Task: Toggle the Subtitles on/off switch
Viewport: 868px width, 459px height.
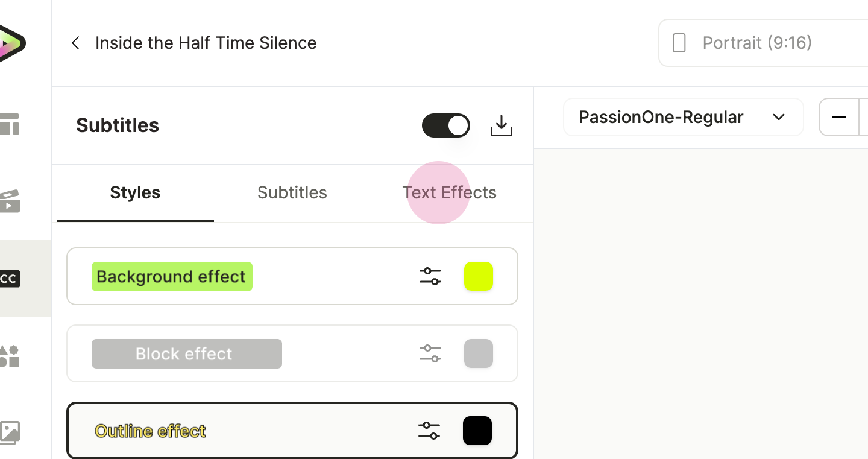Action: (x=446, y=125)
